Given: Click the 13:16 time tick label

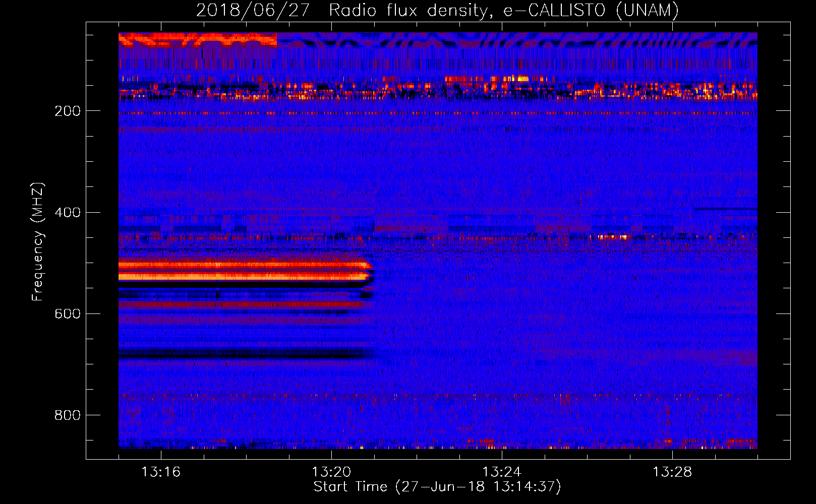Looking at the screenshot, I should [x=161, y=472].
